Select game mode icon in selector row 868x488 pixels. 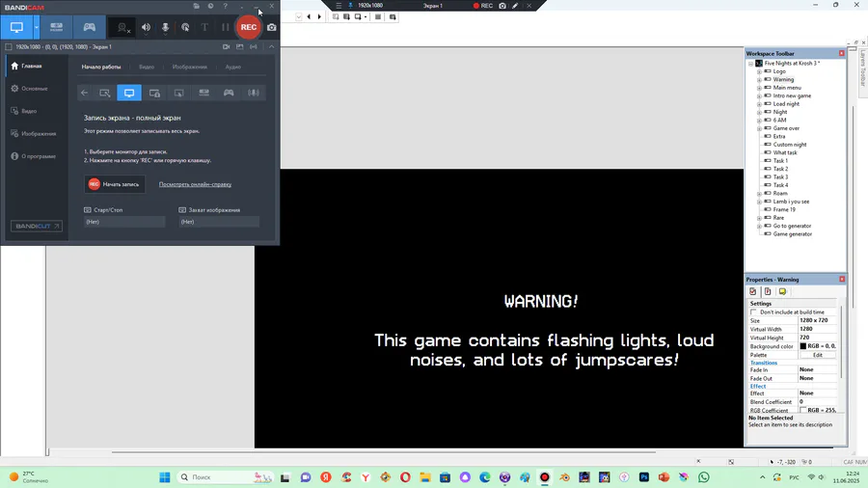tap(229, 93)
